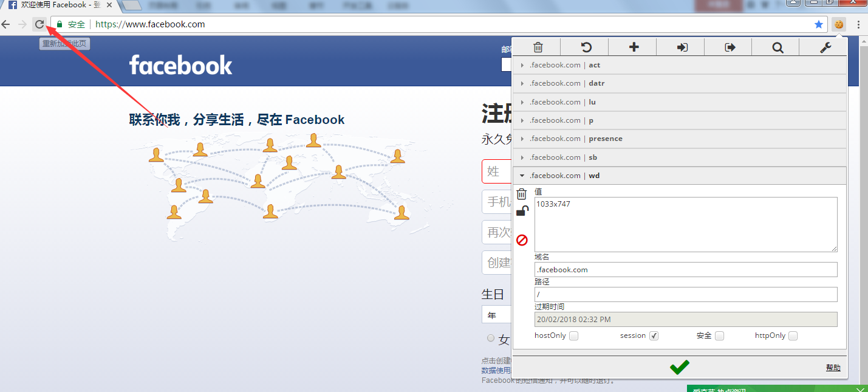Enable the httpOnly checkbox
This screenshot has width=868, height=392.
pyautogui.click(x=793, y=335)
